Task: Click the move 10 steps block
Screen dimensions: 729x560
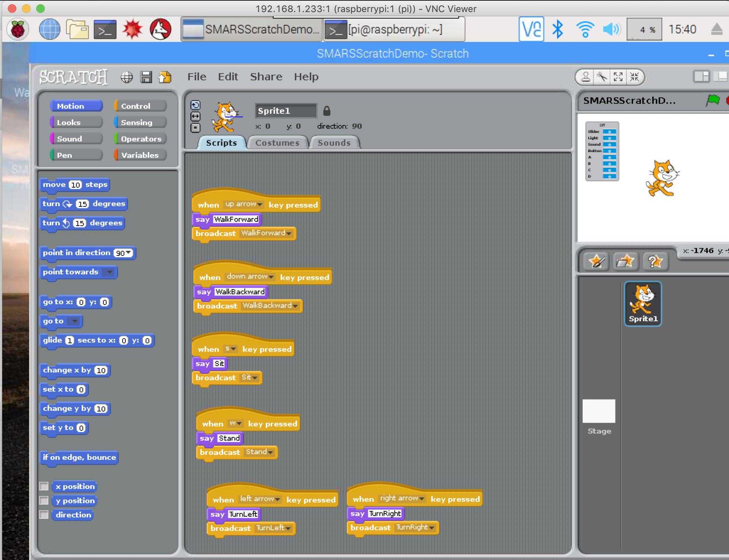Action: (75, 185)
